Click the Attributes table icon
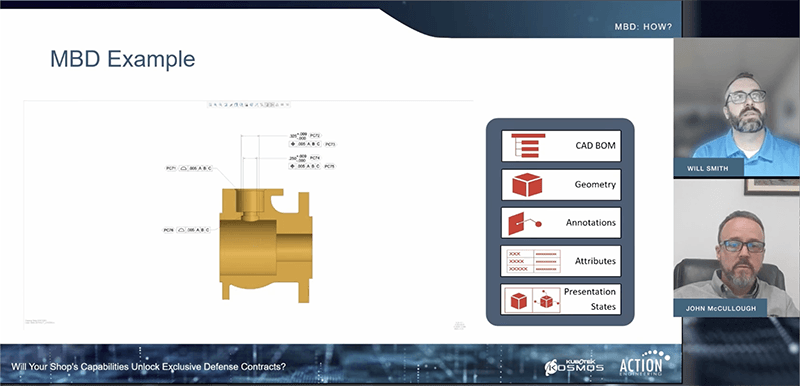This screenshot has width=800, height=386. tap(533, 261)
